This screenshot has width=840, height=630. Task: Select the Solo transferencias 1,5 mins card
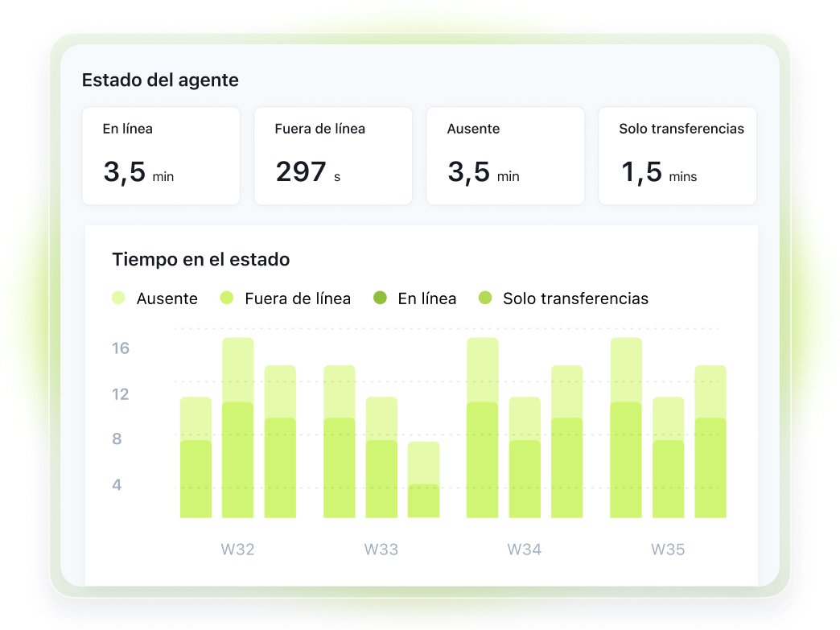point(677,156)
